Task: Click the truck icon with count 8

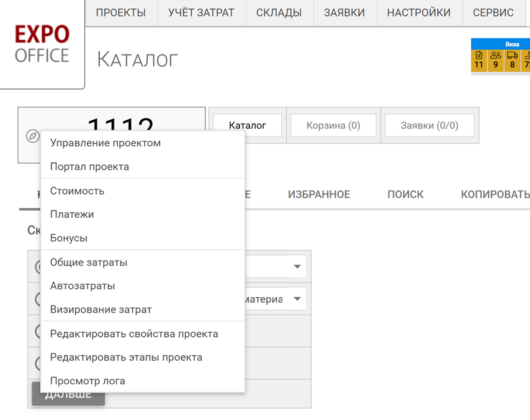Action: tap(512, 60)
